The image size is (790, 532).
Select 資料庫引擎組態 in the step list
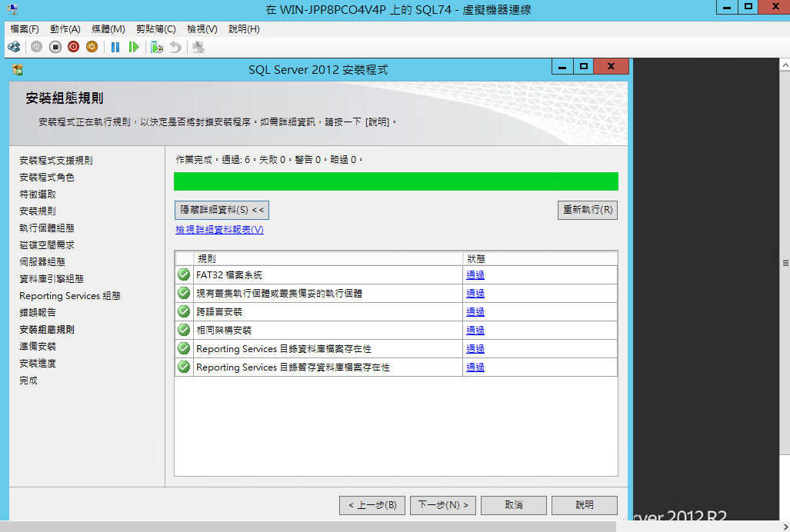pos(52,279)
